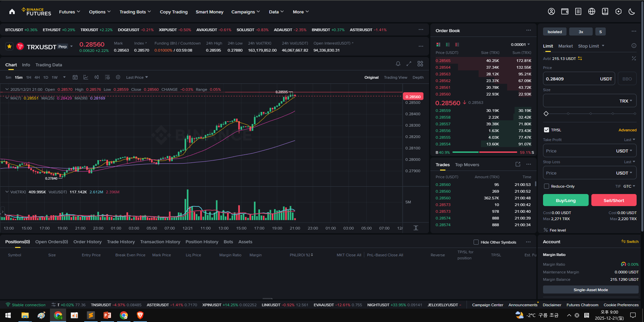
Task: Pop out the Trades panel
Action: point(518,164)
